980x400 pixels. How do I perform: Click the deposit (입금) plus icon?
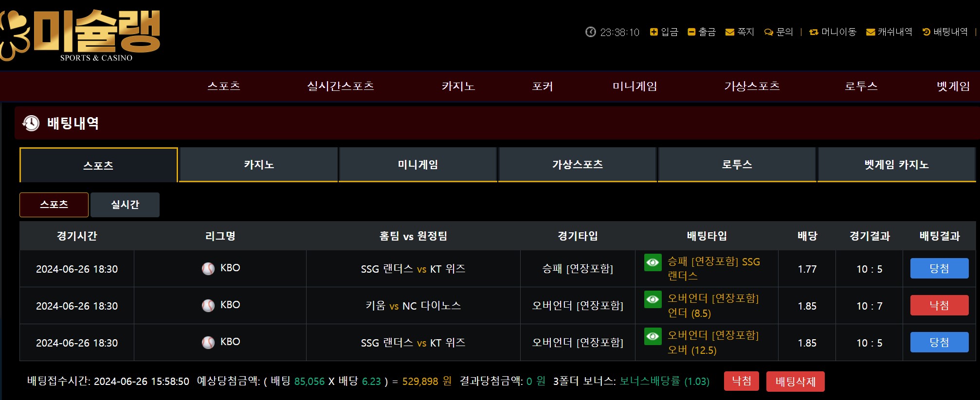coord(653,32)
